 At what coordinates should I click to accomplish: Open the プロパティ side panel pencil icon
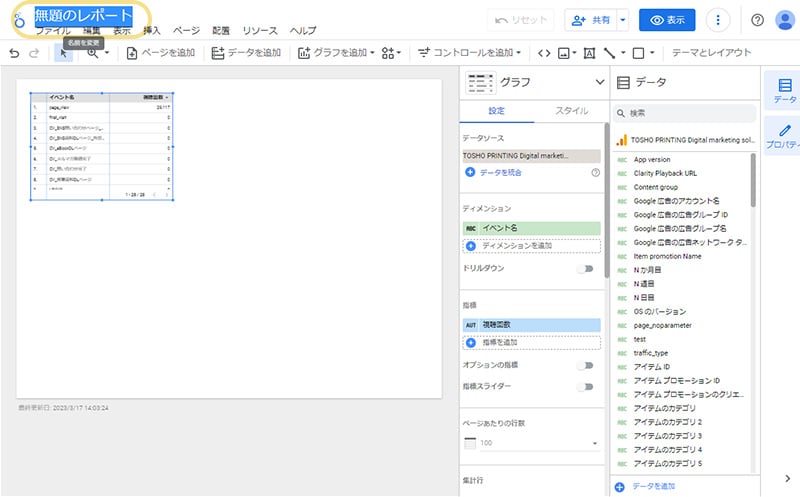[x=784, y=136]
